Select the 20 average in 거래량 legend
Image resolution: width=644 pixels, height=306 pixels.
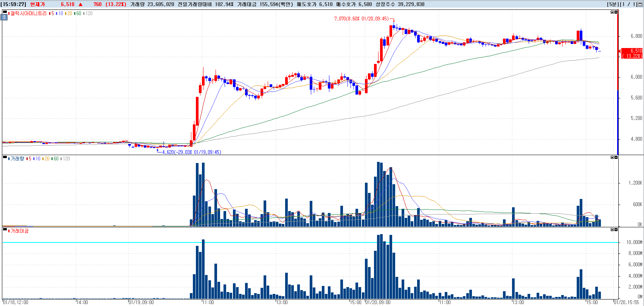tap(46, 158)
